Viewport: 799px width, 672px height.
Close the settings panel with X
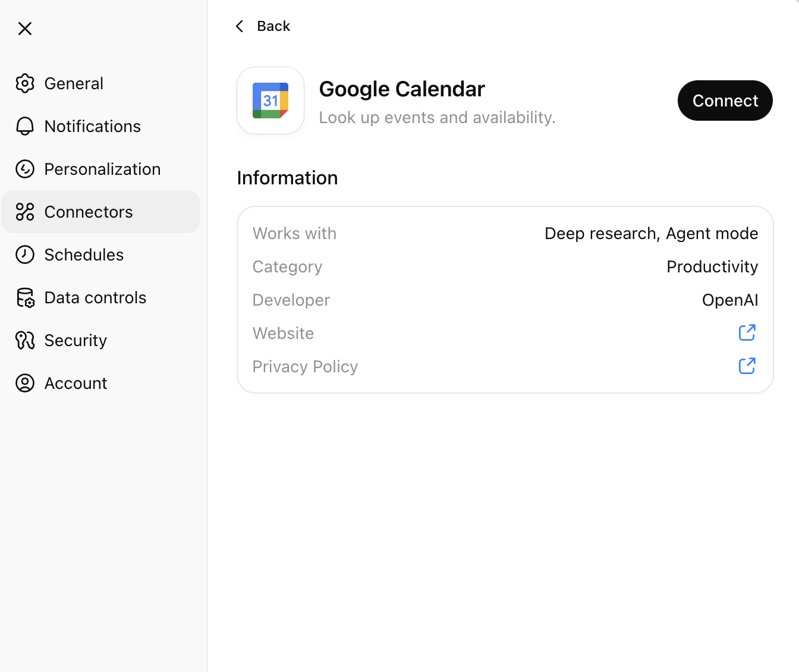coord(25,29)
